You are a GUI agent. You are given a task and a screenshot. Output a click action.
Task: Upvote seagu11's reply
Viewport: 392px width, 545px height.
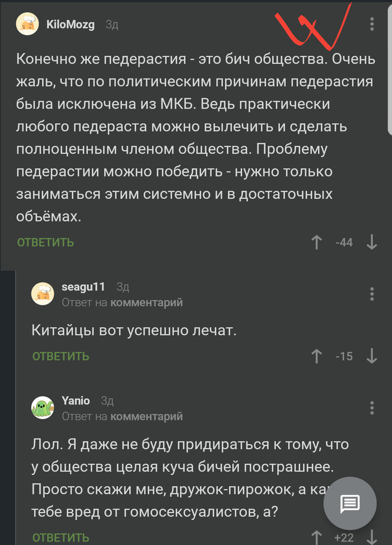point(317,356)
